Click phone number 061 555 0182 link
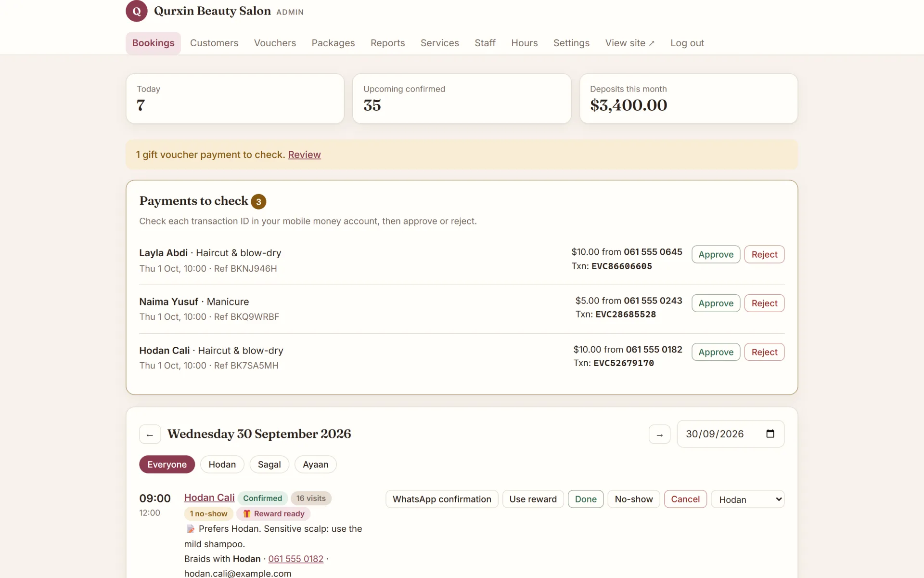 tap(295, 559)
